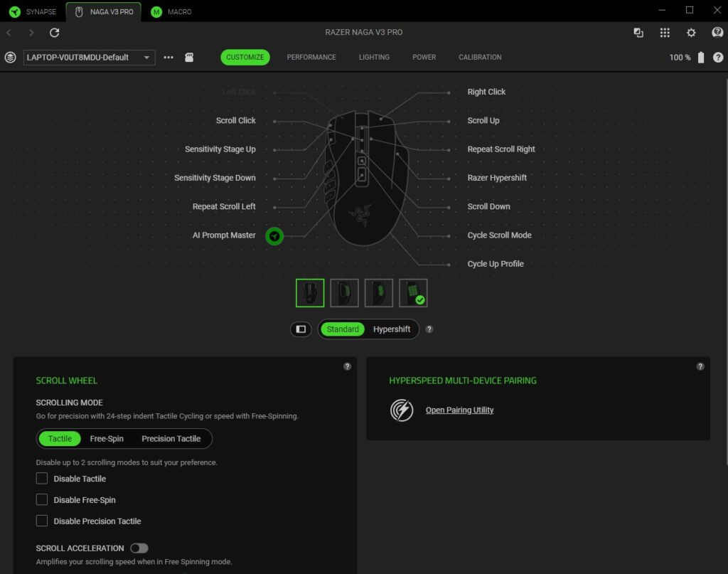728x574 pixels.
Task: Click Repeat Scroll Right assignment
Action: (x=501, y=149)
